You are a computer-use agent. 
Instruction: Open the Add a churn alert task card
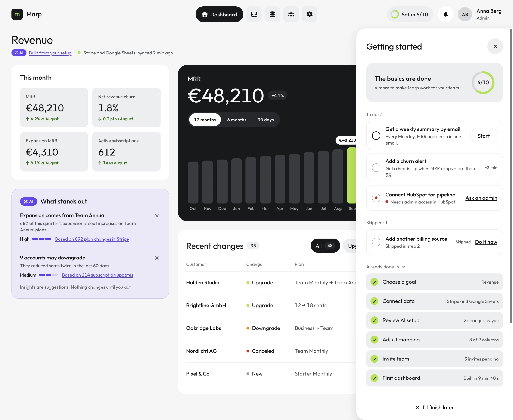pyautogui.click(x=434, y=167)
